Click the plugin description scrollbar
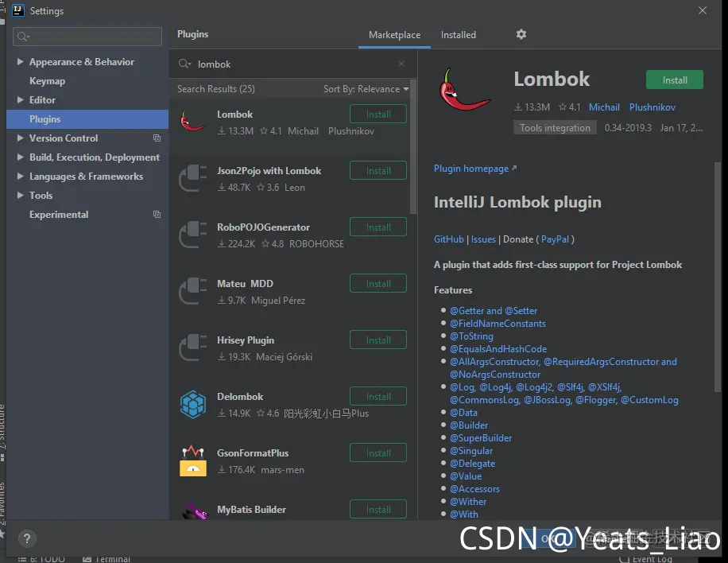The height and width of the screenshot is (563, 728). coord(718,278)
